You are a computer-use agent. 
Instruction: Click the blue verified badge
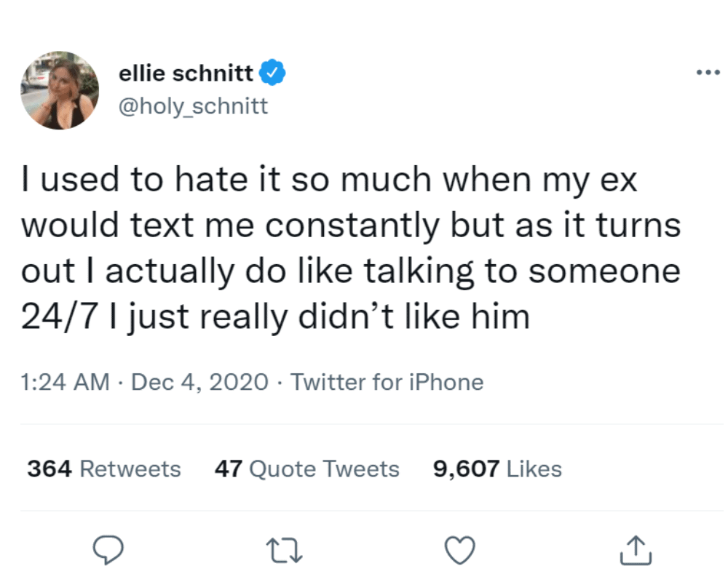[x=273, y=73]
